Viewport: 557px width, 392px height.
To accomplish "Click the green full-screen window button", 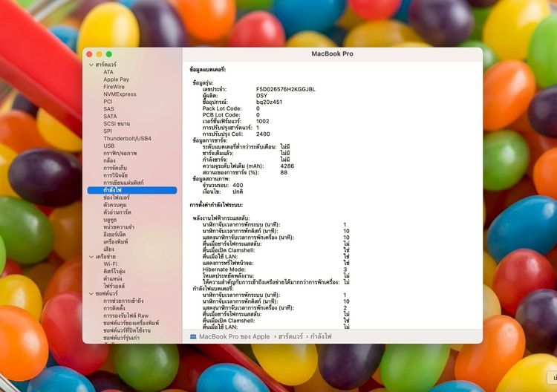I will pos(109,54).
